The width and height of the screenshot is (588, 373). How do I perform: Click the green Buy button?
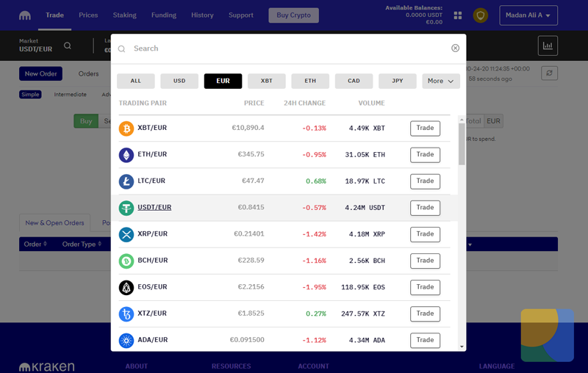point(86,121)
